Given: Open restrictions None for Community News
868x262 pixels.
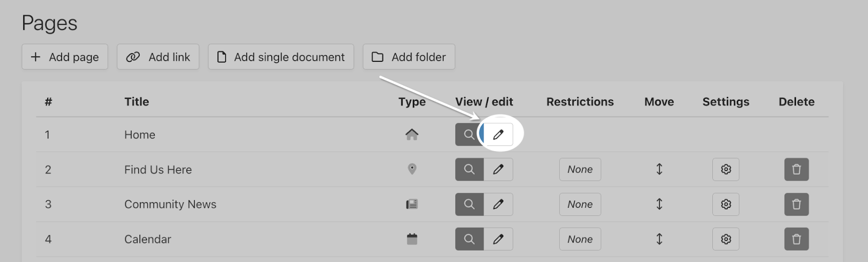Looking at the screenshot, I should pyautogui.click(x=580, y=205).
